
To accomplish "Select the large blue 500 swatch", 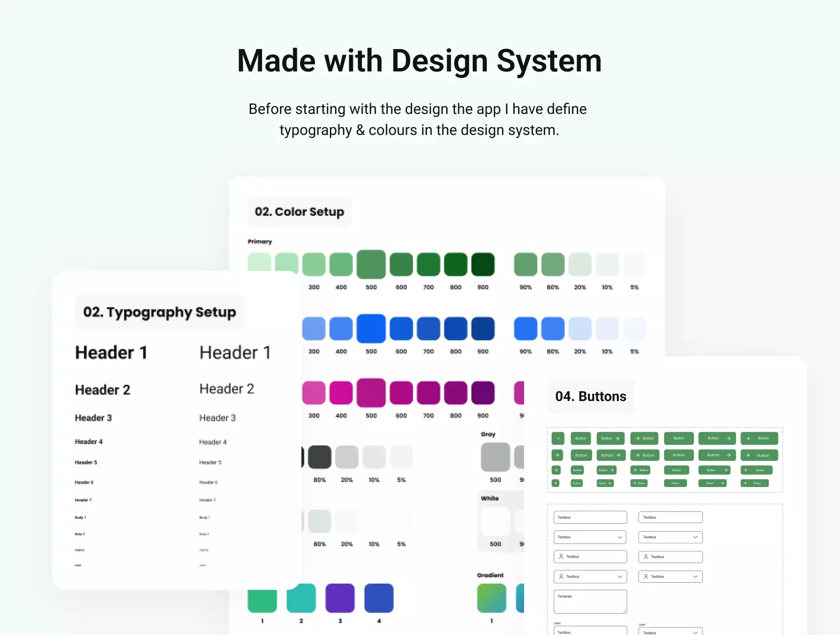I will [371, 329].
